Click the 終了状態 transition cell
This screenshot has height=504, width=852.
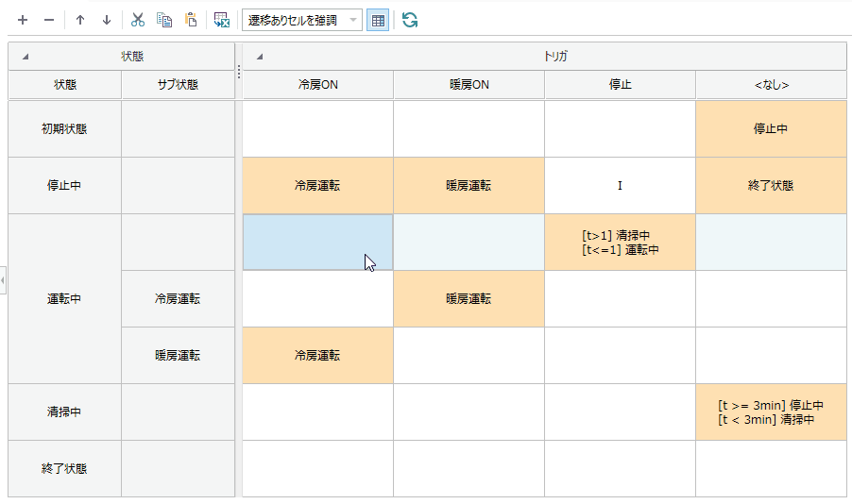click(x=771, y=186)
